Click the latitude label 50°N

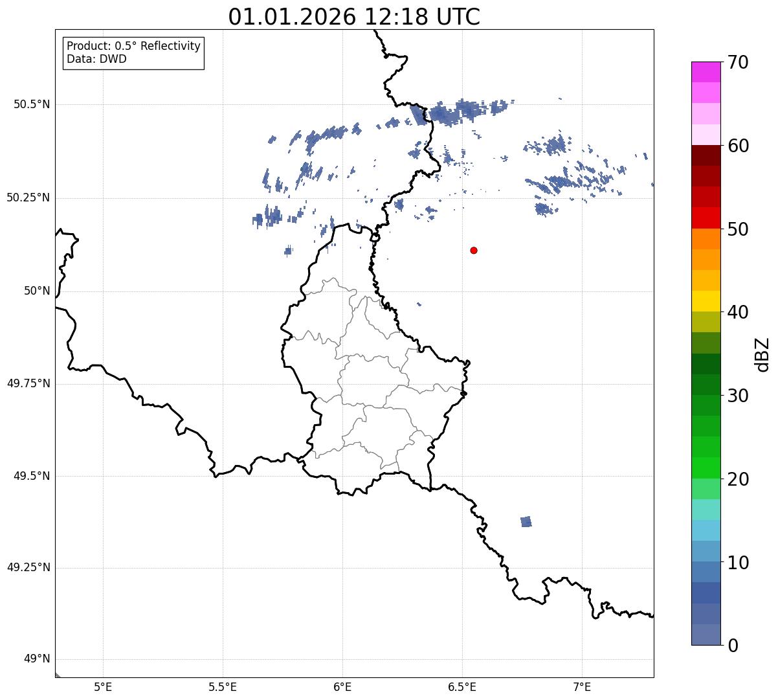click(x=37, y=291)
